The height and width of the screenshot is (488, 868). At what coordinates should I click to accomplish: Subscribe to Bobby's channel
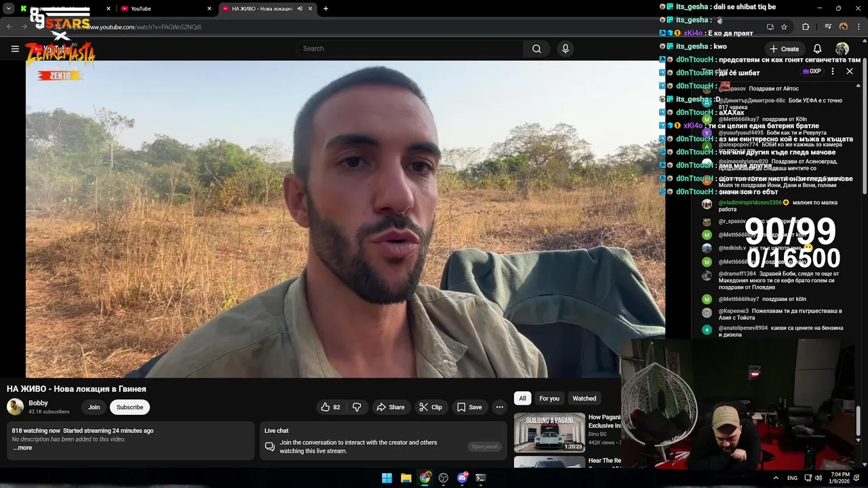pos(130,407)
